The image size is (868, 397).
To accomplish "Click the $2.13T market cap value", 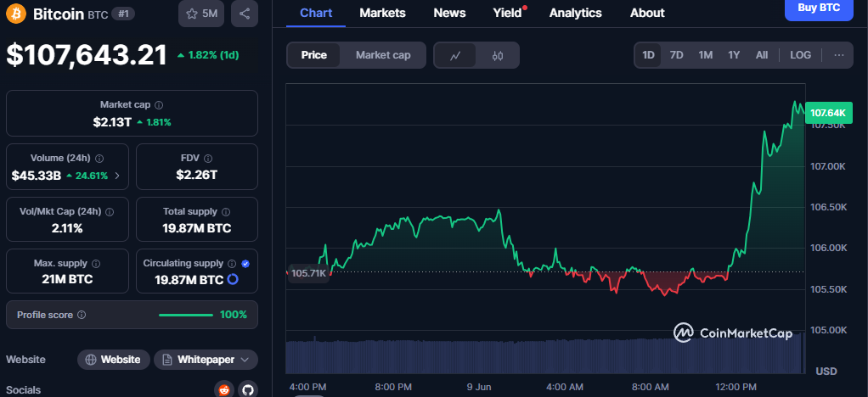I will (x=112, y=122).
